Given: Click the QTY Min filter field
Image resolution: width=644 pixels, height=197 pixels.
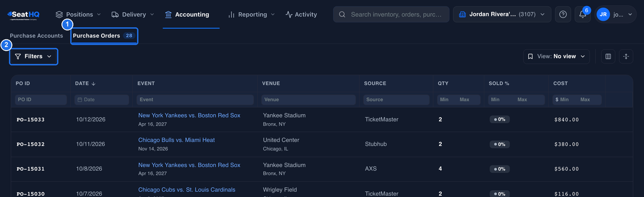Looking at the screenshot, I should click(447, 99).
